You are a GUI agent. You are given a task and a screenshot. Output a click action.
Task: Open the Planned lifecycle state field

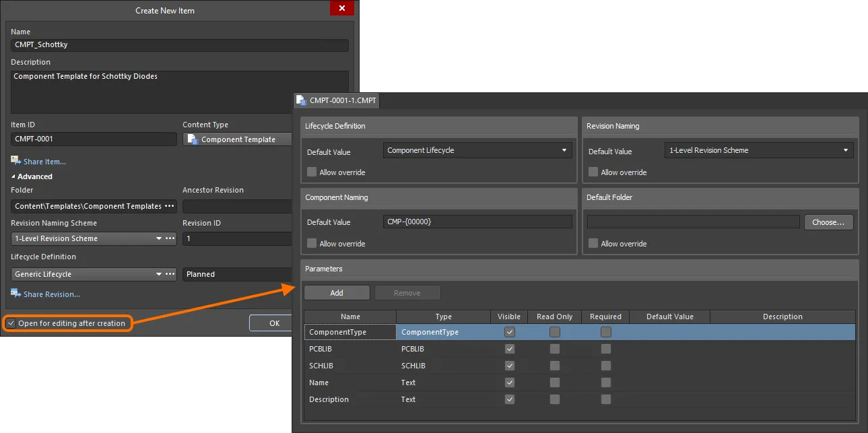click(x=238, y=274)
